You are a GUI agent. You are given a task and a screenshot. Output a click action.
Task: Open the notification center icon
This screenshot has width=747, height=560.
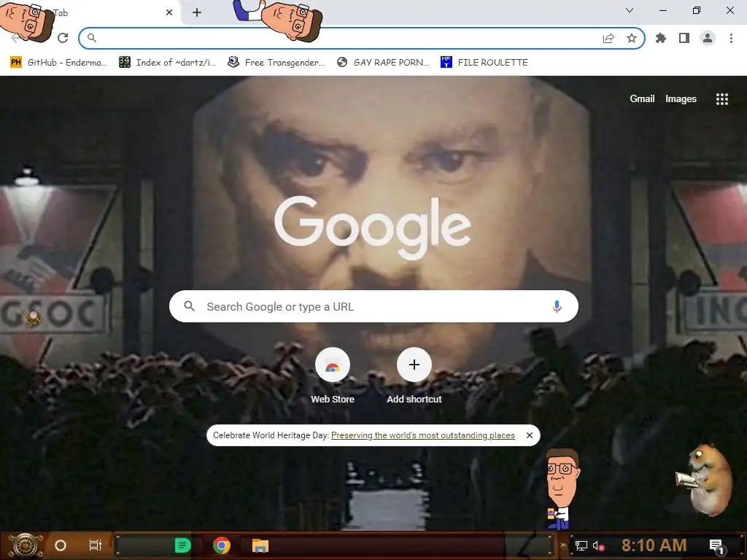716,545
